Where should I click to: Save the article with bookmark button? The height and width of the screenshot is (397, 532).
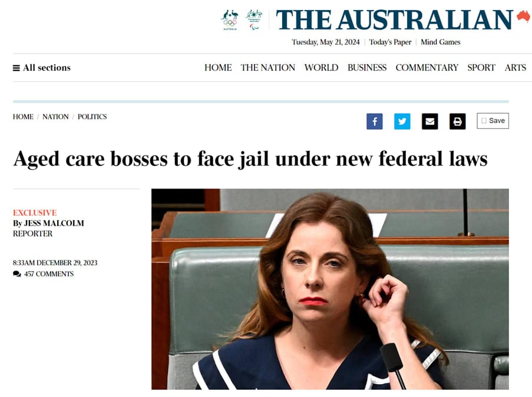(x=493, y=121)
